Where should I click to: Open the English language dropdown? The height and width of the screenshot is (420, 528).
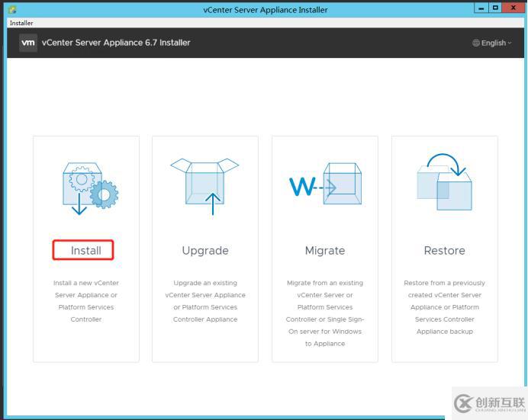coord(492,43)
